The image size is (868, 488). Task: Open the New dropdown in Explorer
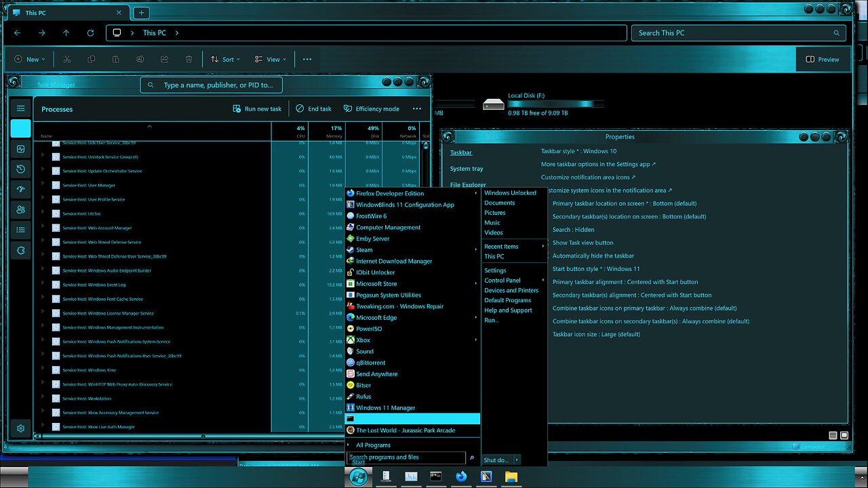tap(29, 59)
